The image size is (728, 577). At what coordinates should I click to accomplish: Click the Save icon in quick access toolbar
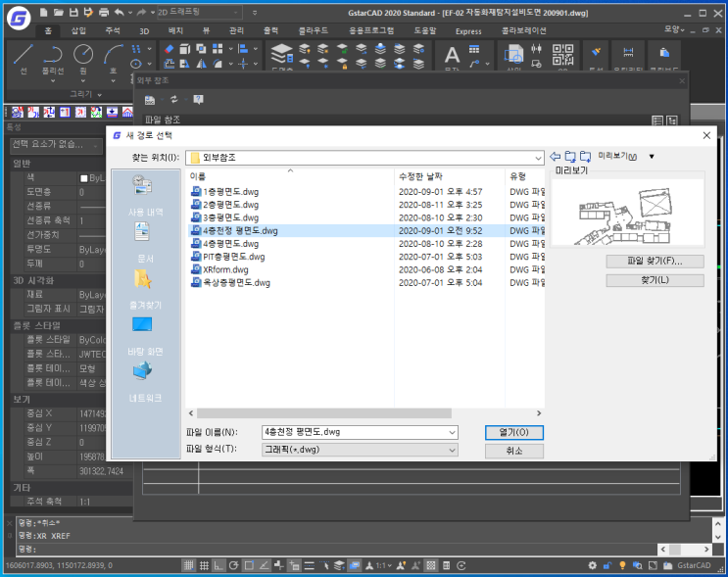[x=73, y=13]
